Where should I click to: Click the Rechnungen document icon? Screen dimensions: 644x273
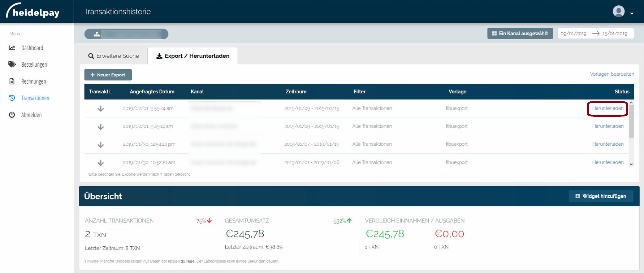[12, 81]
